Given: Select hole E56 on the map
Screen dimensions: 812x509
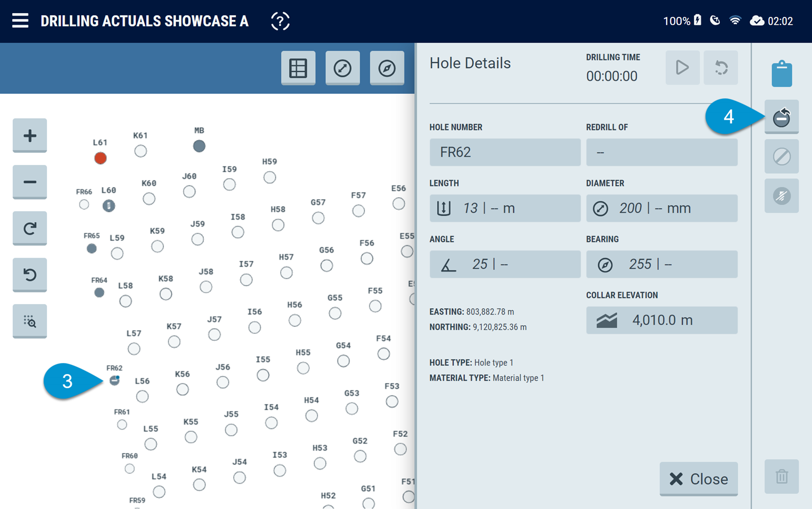Looking at the screenshot, I should 399,203.
